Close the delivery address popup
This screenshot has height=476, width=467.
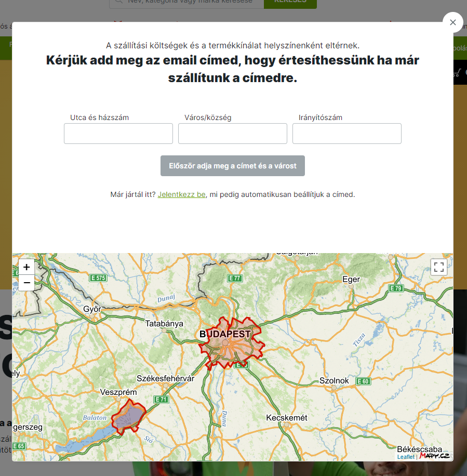[453, 22]
